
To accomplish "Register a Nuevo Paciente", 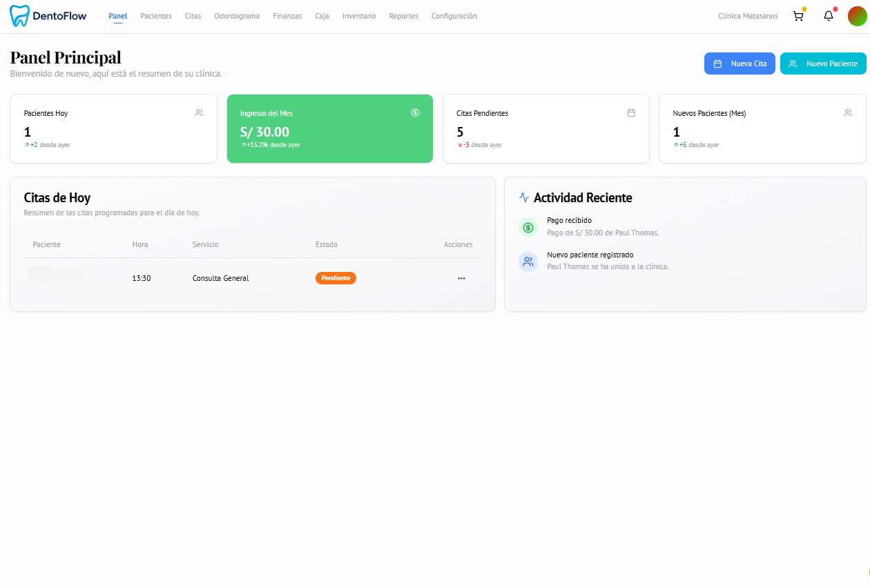I will [823, 63].
